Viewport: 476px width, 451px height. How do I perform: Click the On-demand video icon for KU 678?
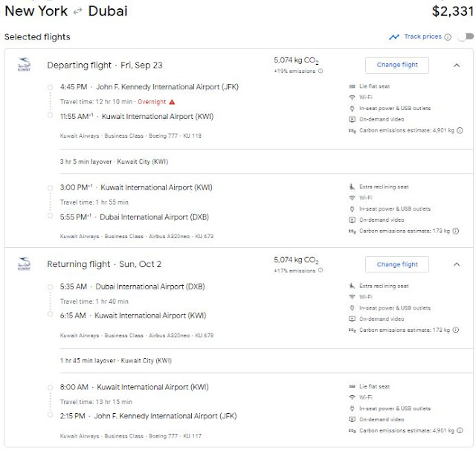tap(352, 319)
